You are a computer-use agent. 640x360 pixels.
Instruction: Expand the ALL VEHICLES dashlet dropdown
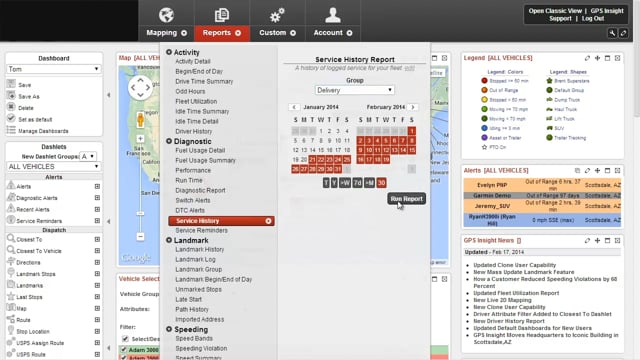coord(53,167)
